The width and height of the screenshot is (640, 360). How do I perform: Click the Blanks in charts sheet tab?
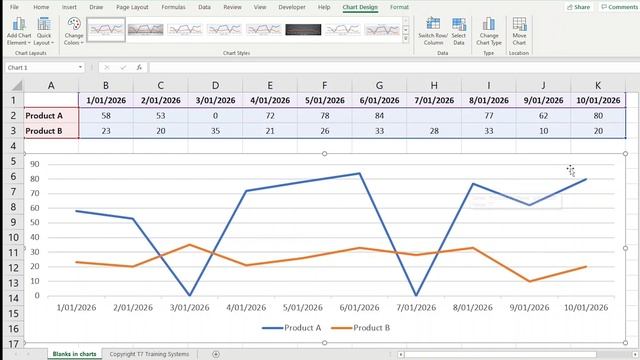[x=74, y=354]
